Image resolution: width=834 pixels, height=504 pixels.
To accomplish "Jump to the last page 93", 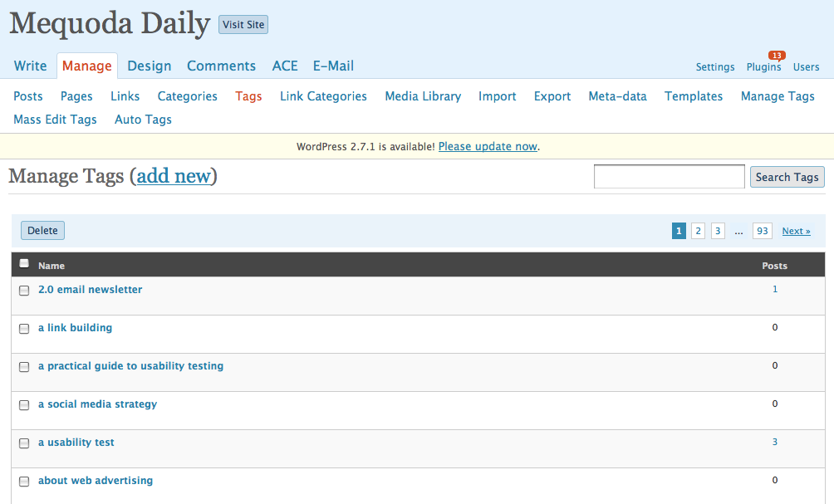I will 763,231.
